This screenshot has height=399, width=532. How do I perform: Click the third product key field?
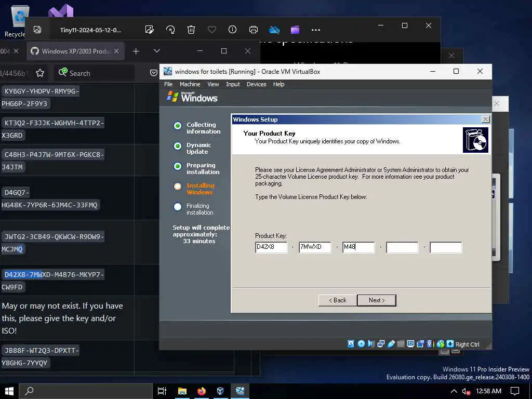(358, 247)
